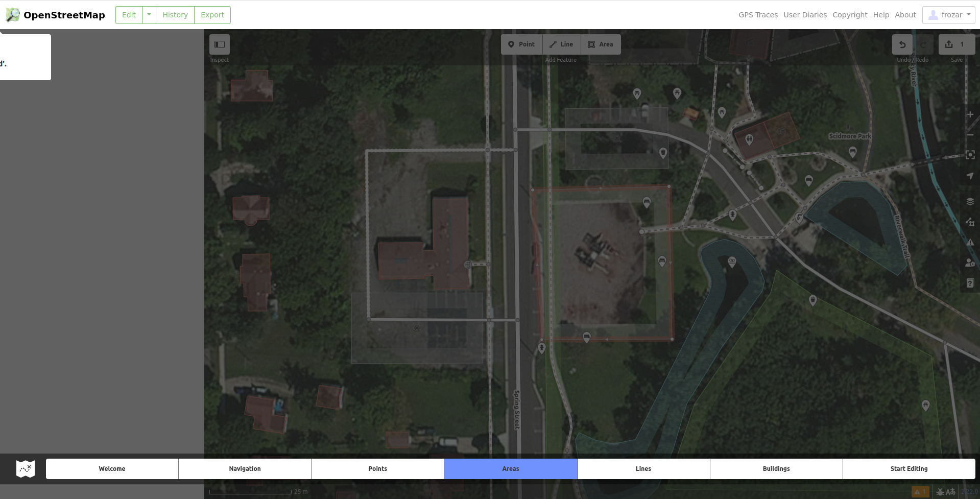980x499 pixels.
Task: Switch to the Buildings walkthrough chapter
Action: [x=776, y=468]
